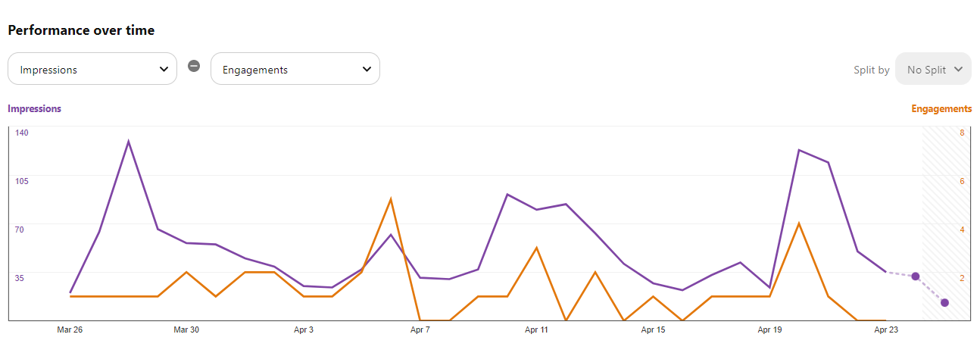Click the Mar 26 date label

pos(70,330)
